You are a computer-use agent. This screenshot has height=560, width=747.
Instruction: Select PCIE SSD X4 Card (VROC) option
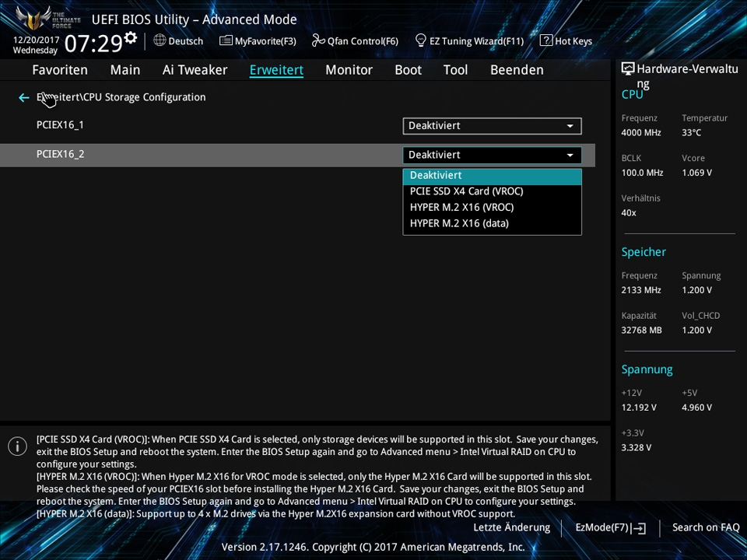pyautogui.click(x=492, y=191)
